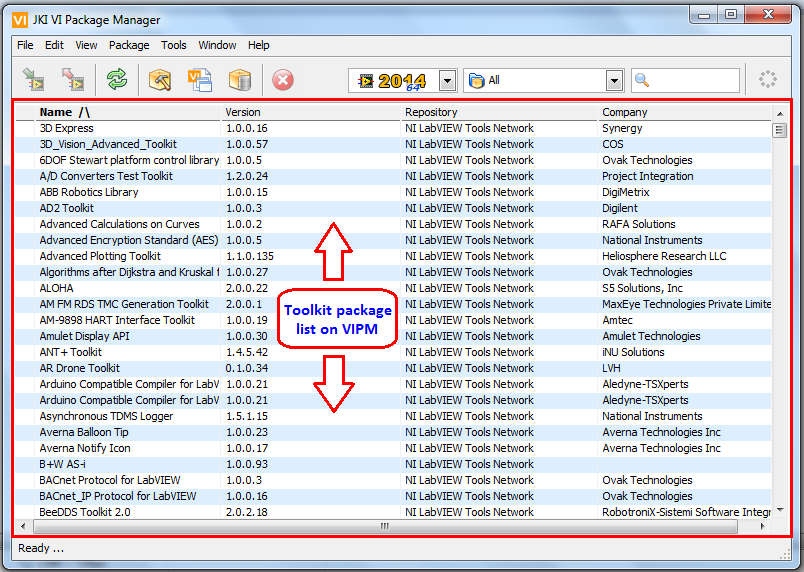Open the VI Package Builder hammer icon

[x=160, y=80]
